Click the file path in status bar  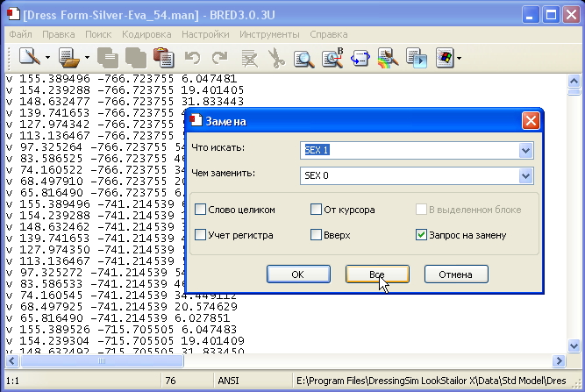[x=431, y=381]
